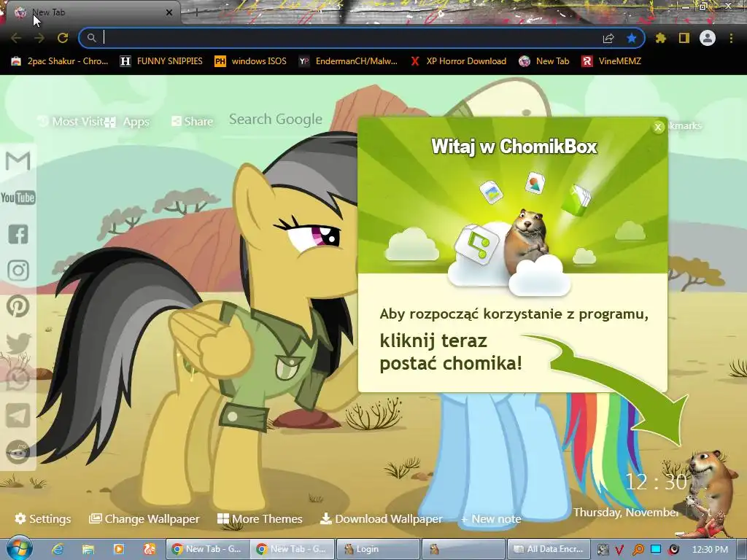Close the New Tab browser tab
Image resolution: width=747 pixels, height=560 pixels.
point(169,12)
